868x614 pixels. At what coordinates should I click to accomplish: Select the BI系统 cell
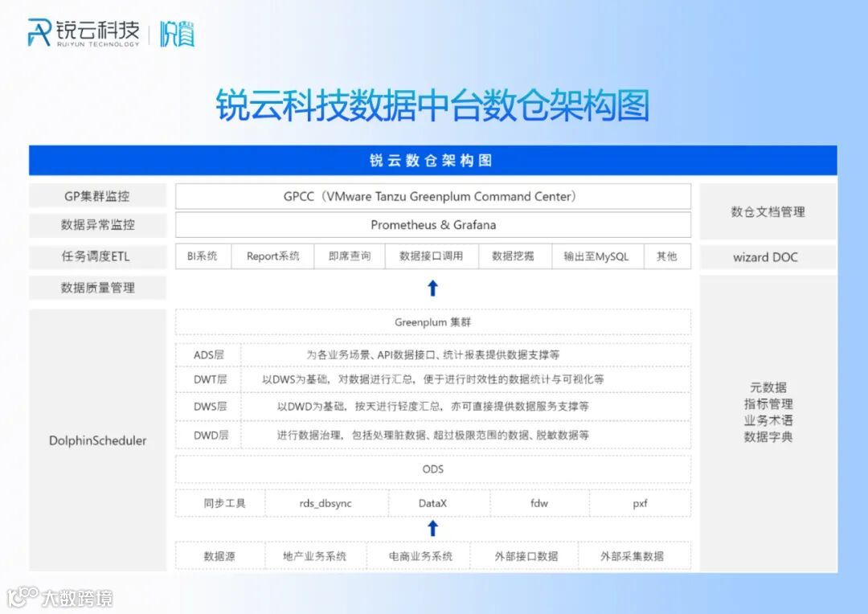(203, 256)
